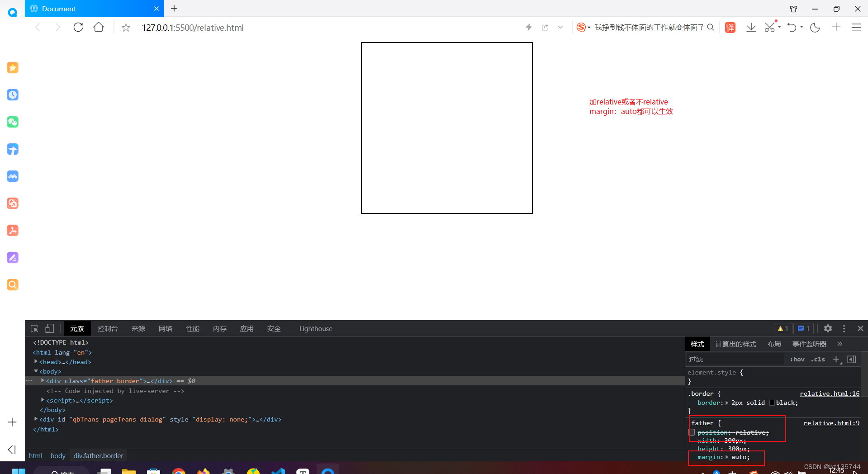Open the orange search sidebar icon
This screenshot has width=868, height=474.
(x=13, y=285)
